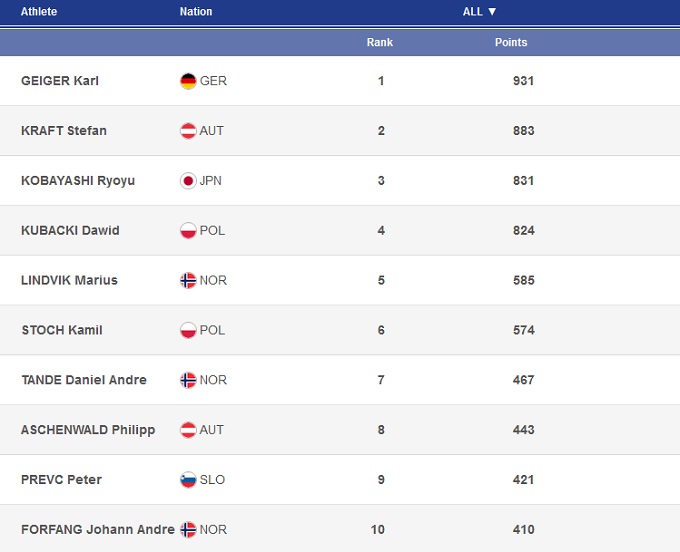The height and width of the screenshot is (552, 680).
Task: Open athlete GEIGER Karl's profile
Action: pos(60,81)
